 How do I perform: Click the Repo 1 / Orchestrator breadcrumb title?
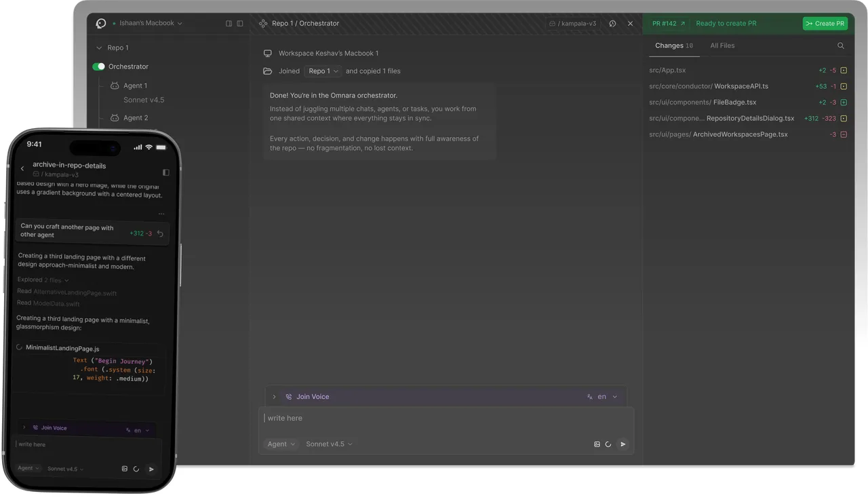point(305,23)
